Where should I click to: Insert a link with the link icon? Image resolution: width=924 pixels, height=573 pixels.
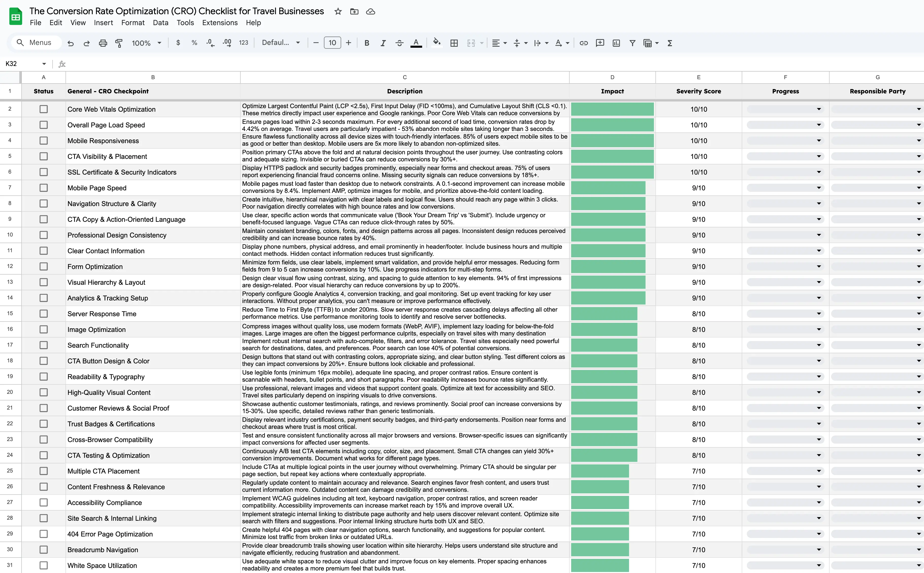pyautogui.click(x=583, y=43)
